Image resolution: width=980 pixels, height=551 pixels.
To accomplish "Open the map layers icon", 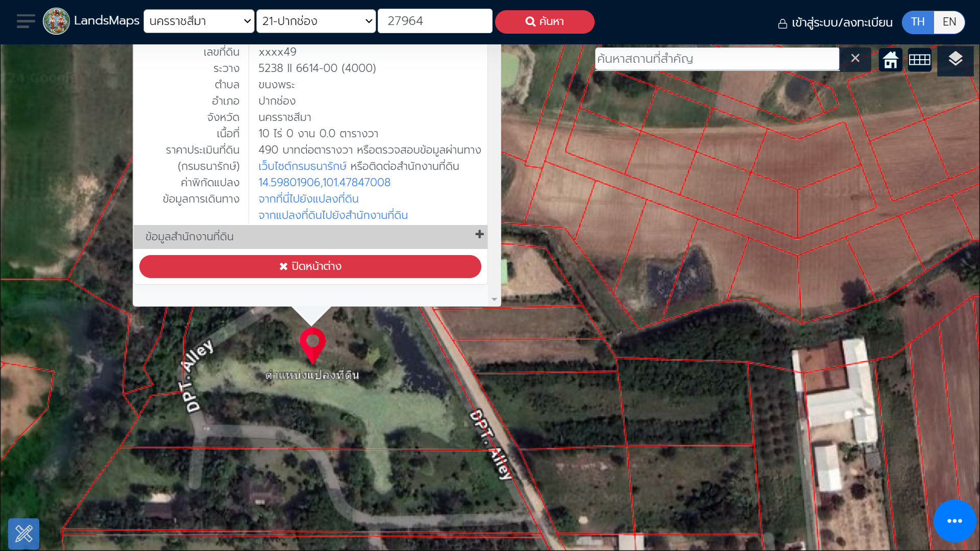I will (x=955, y=60).
